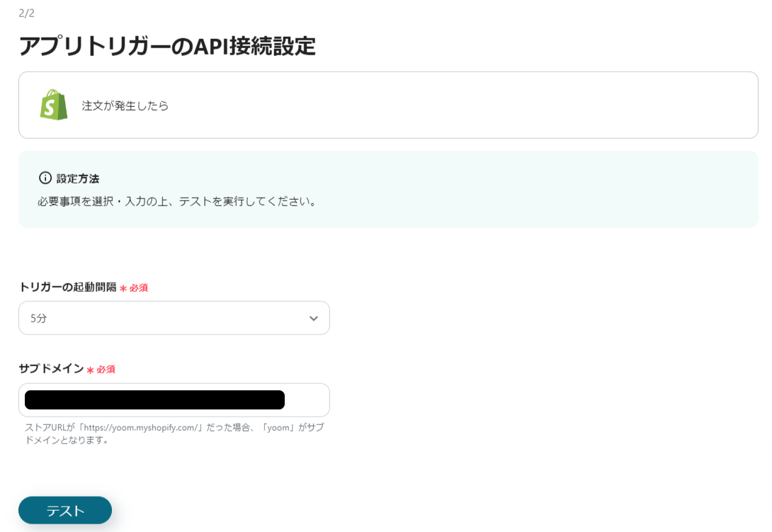Click the blacked-out subdomain value
The image size is (772, 532).
[x=154, y=400]
